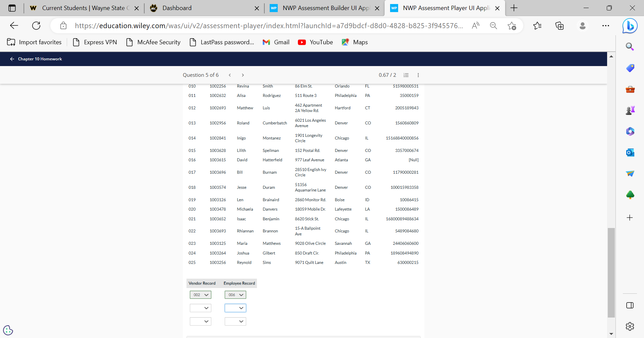
Task: Open the third-row Vendor Record dropdown
Action: (x=201, y=321)
